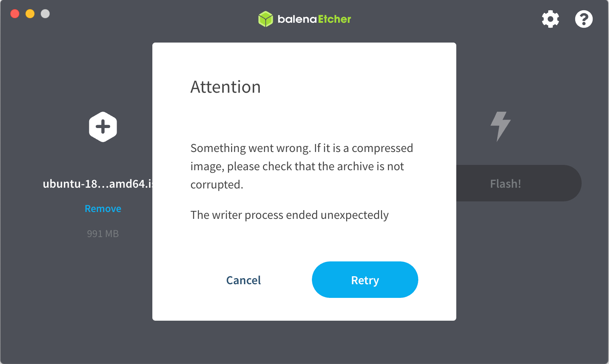The image size is (609, 364).
Task: Select the ubuntu-18 amd64 image filename
Action: [x=97, y=184]
